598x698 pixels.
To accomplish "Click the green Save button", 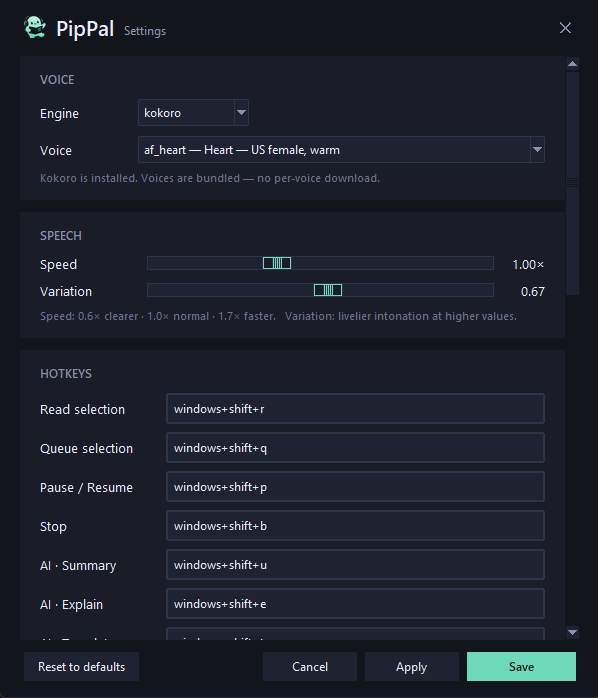I will pyautogui.click(x=521, y=666).
